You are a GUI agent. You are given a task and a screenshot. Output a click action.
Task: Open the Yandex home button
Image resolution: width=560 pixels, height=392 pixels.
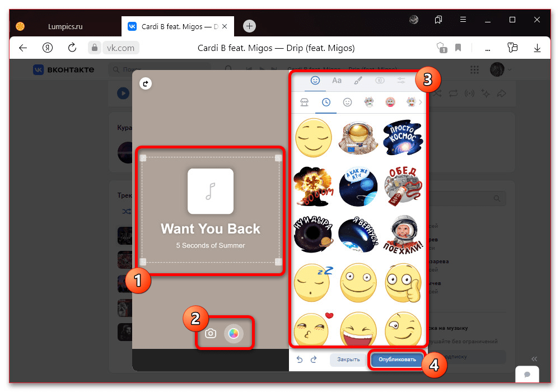pos(48,48)
